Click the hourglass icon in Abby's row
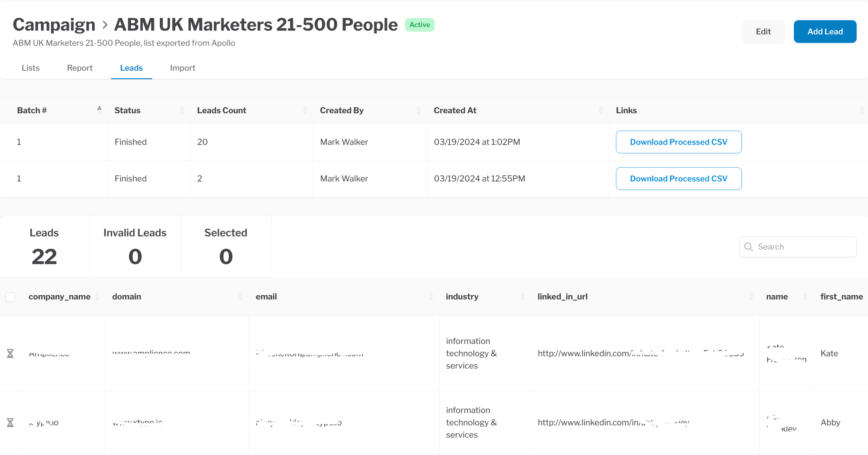This screenshot has width=868, height=455. coord(10,422)
